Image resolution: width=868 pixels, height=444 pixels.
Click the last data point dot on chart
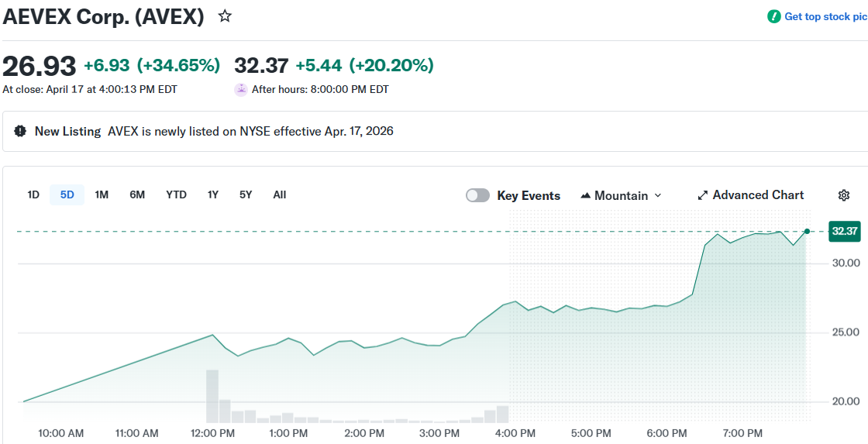tap(807, 232)
